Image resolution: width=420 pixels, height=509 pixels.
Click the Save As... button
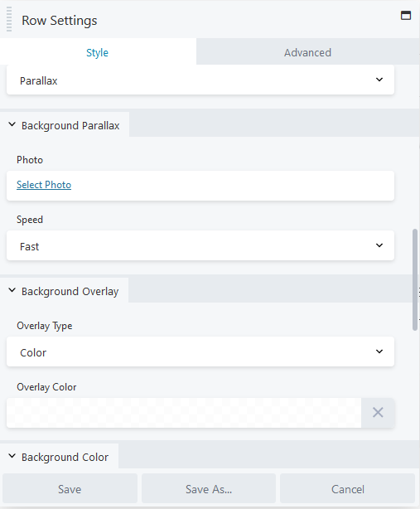pos(209,489)
